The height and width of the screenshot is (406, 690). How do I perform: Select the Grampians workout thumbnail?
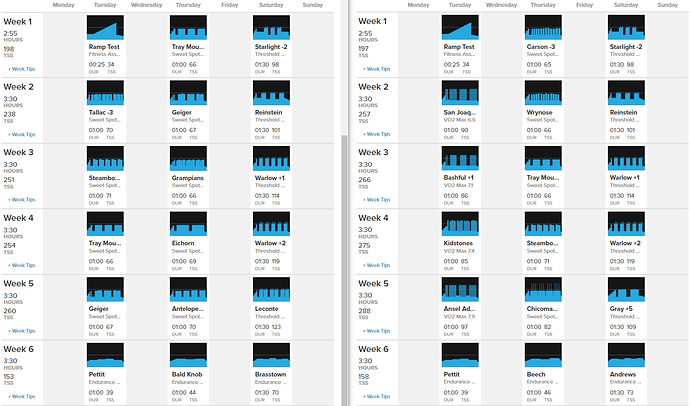click(188, 158)
